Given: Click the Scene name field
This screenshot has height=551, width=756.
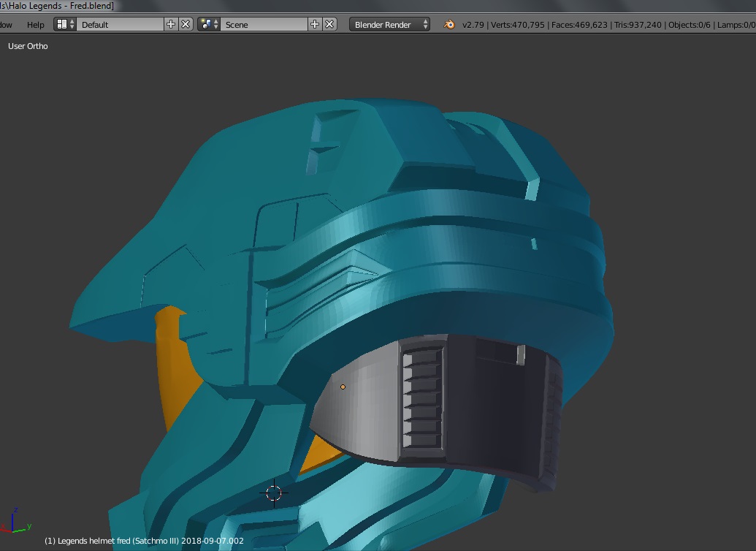Looking at the screenshot, I should tap(264, 24).
